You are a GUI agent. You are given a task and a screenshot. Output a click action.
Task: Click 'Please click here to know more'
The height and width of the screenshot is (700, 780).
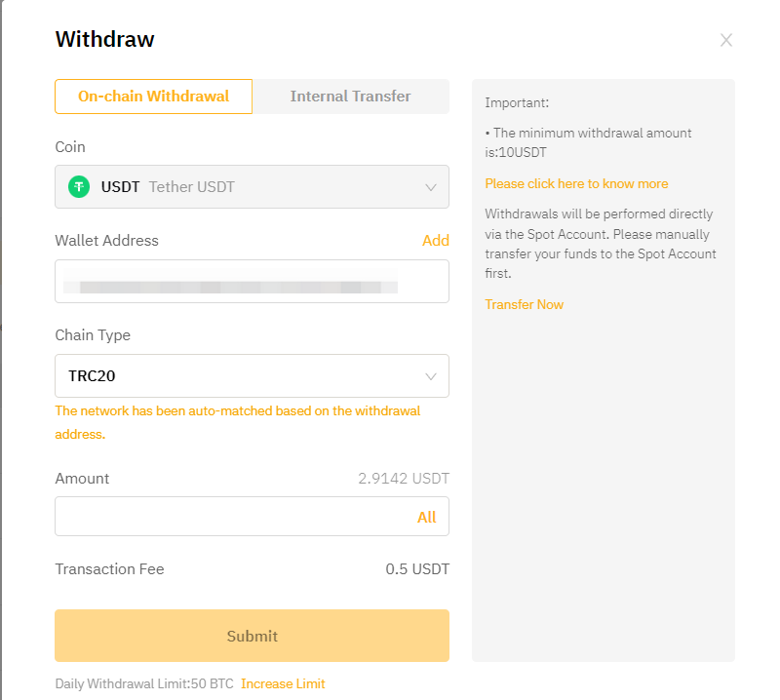click(x=576, y=183)
